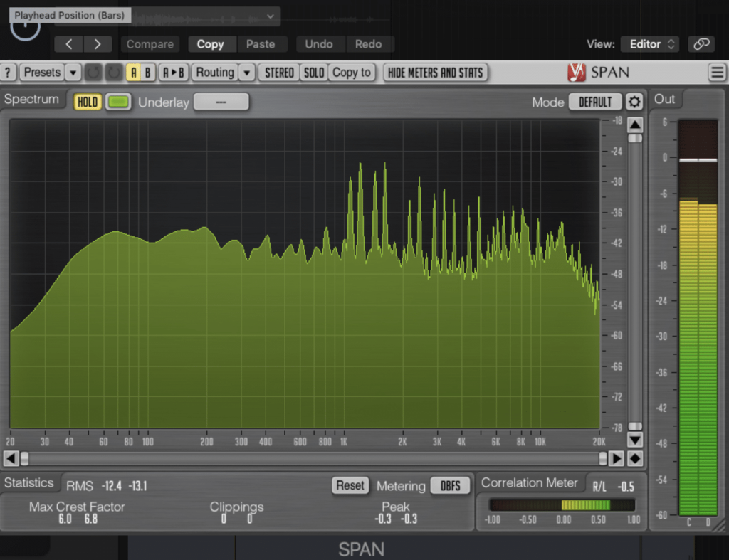Open the spectrum settings gear

[634, 102]
